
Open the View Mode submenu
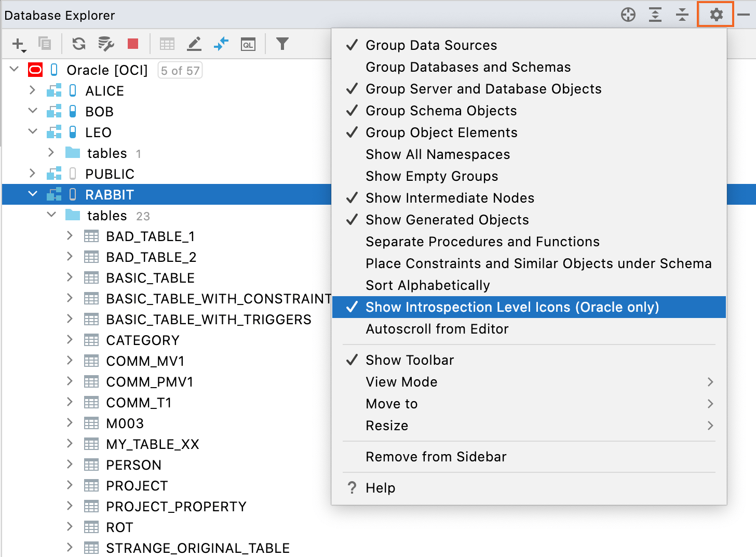click(401, 382)
